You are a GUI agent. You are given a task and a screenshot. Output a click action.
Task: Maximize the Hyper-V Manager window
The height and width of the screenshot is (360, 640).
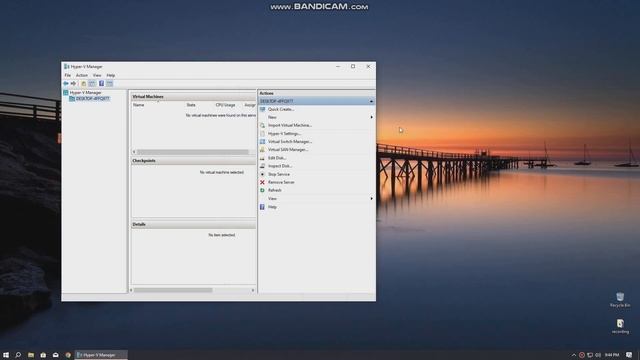tap(353, 67)
